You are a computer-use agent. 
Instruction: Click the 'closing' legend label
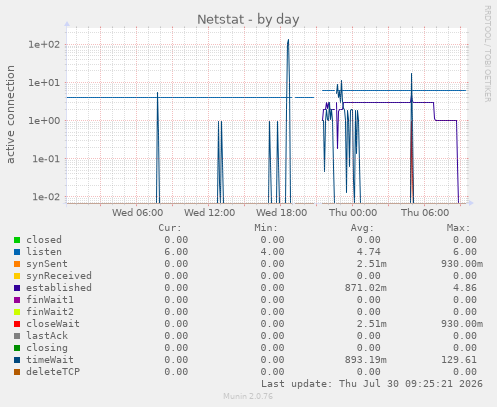[47, 348]
